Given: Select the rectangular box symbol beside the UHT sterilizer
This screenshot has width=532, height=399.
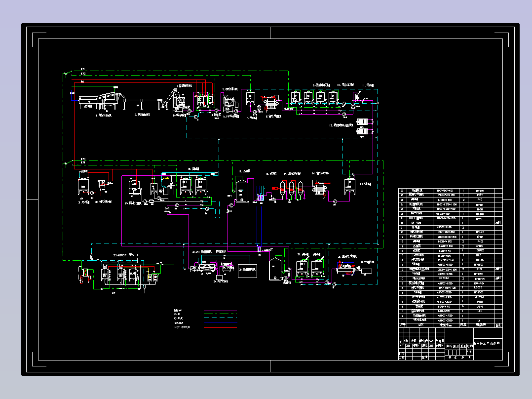Looking at the screenshot, I should 247,271.
